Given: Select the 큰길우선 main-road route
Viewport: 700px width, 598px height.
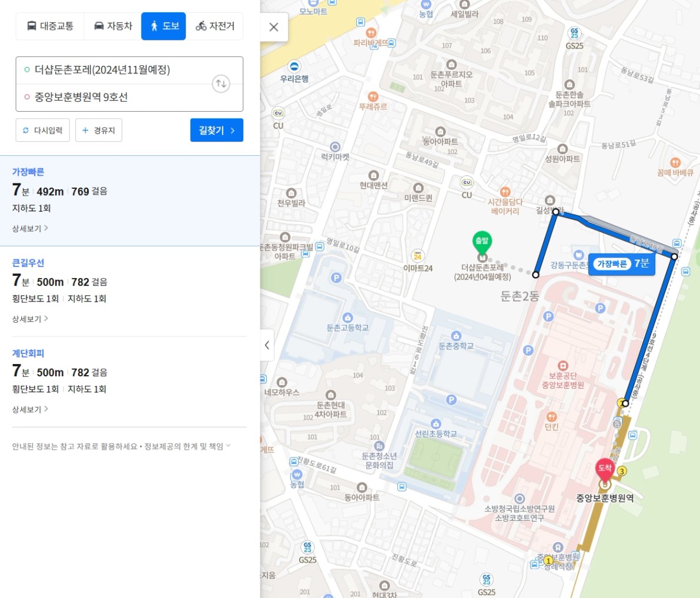Looking at the screenshot, I should pyautogui.click(x=130, y=290).
